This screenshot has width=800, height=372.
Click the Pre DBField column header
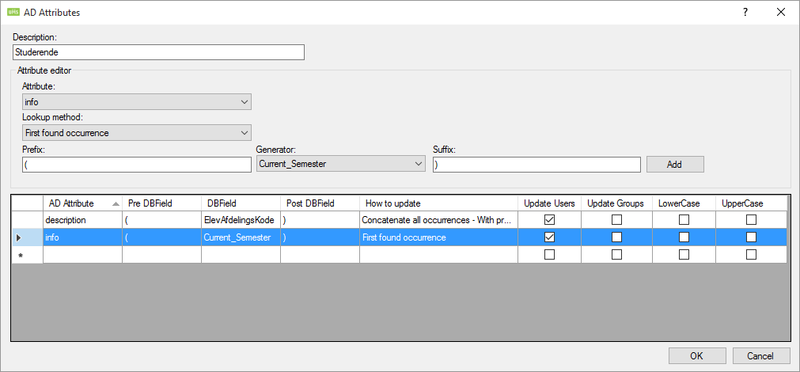point(162,203)
